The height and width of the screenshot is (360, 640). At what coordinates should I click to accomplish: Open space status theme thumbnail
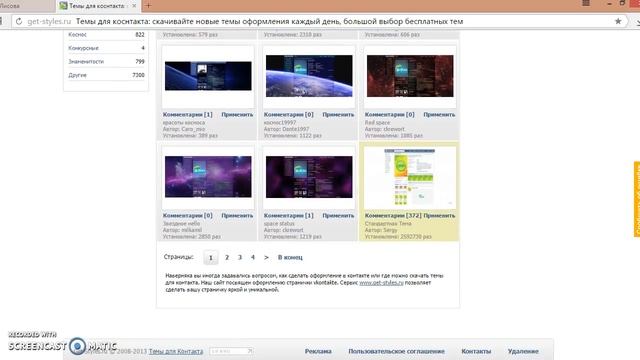[309, 177]
